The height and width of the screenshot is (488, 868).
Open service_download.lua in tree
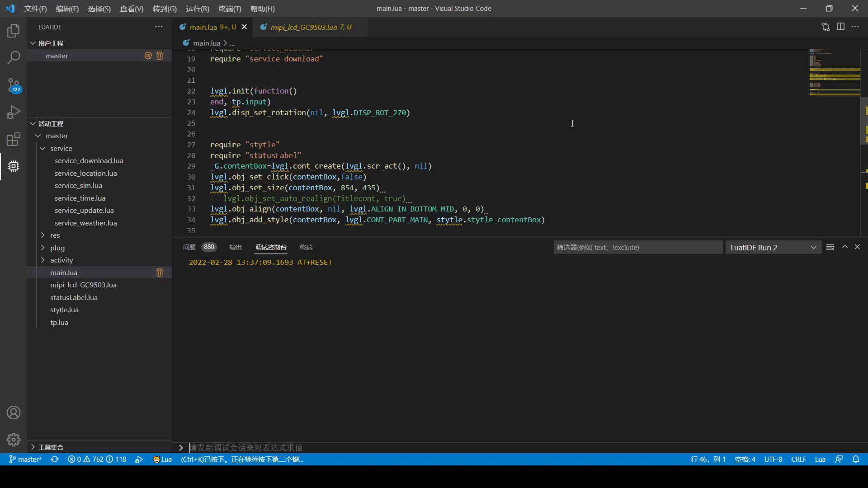click(x=89, y=160)
